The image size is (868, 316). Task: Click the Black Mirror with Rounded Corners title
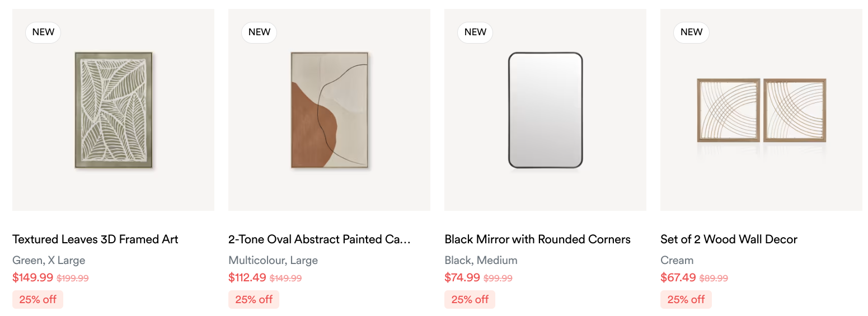(x=537, y=239)
